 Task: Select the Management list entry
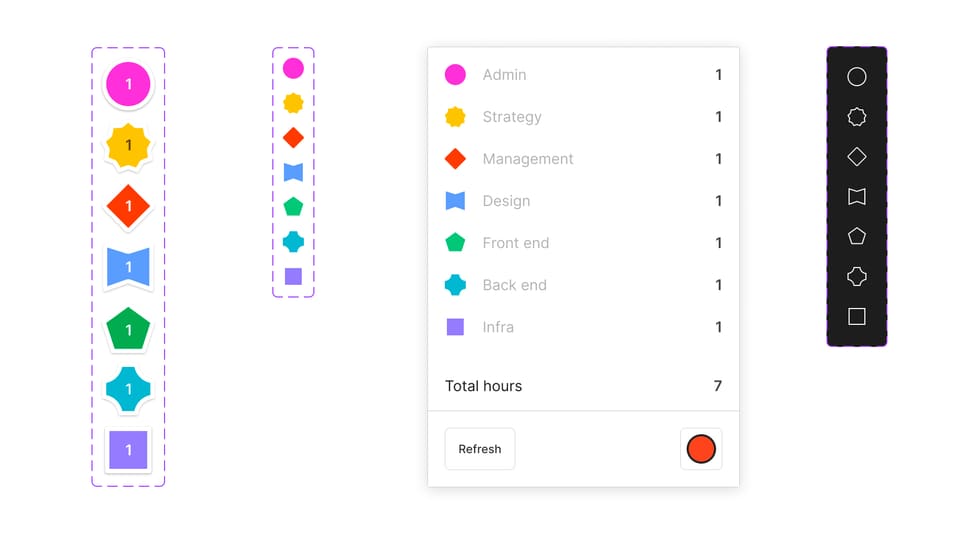click(x=528, y=159)
